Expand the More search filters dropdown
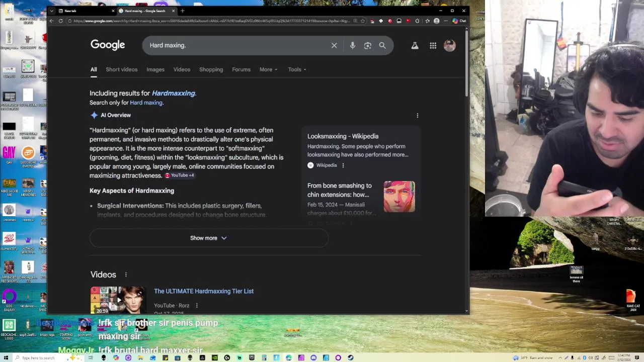The image size is (644, 362). coord(268,69)
